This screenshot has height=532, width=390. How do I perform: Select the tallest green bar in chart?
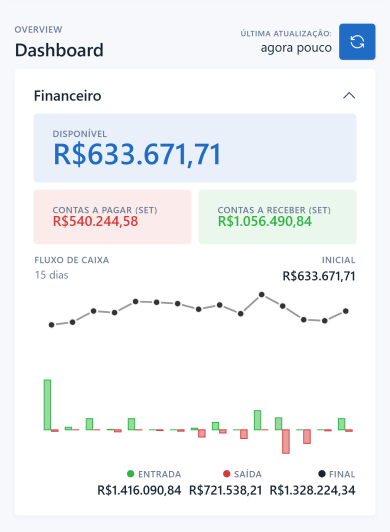tap(48, 405)
